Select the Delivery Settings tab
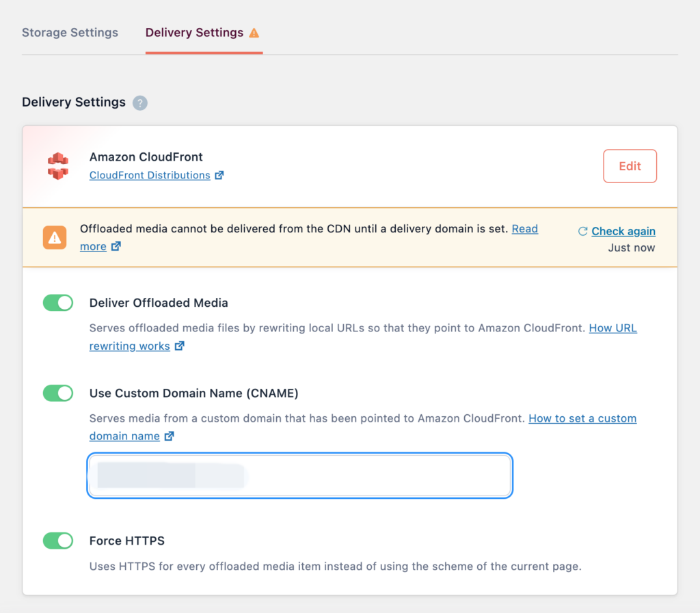This screenshot has width=700, height=613. tap(194, 33)
